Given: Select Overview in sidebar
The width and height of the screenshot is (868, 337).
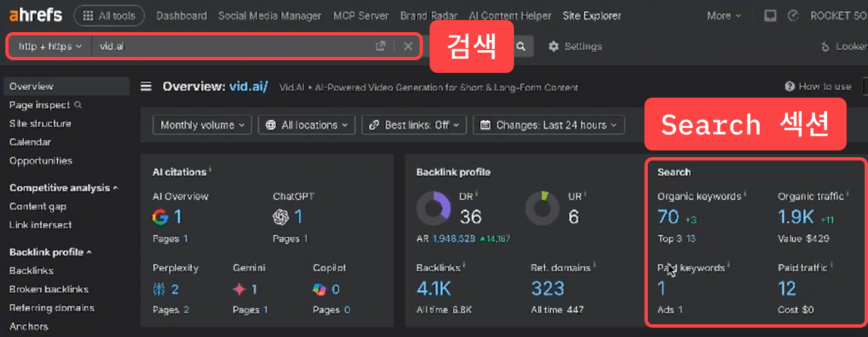Looking at the screenshot, I should pyautogui.click(x=66, y=86).
